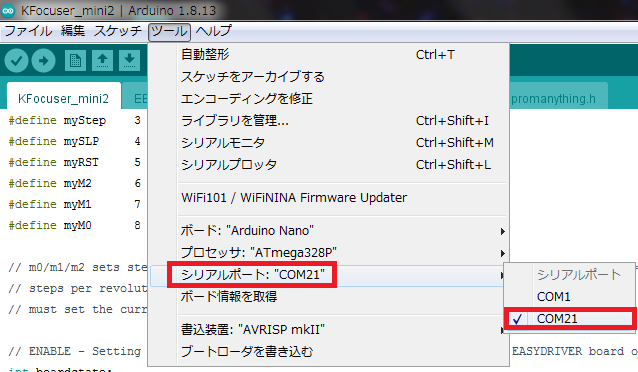Click the New sketch document icon
The width and height of the screenshot is (638, 372).
[x=75, y=61]
